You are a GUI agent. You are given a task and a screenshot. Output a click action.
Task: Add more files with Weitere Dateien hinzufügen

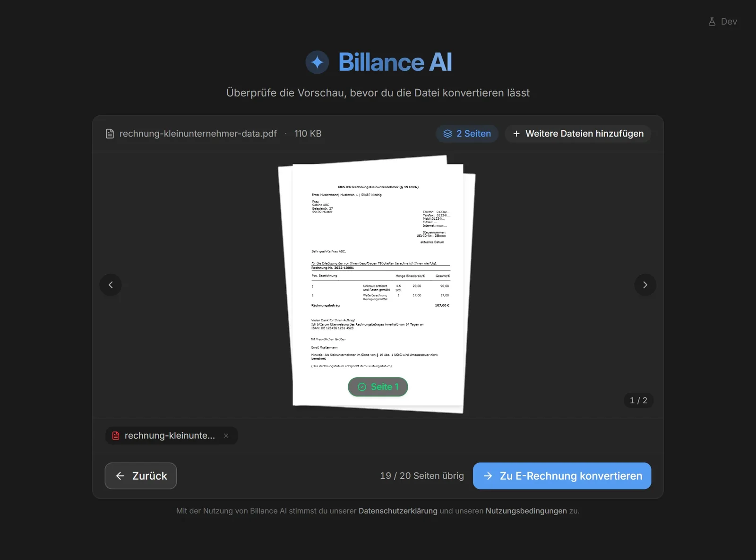[578, 134]
